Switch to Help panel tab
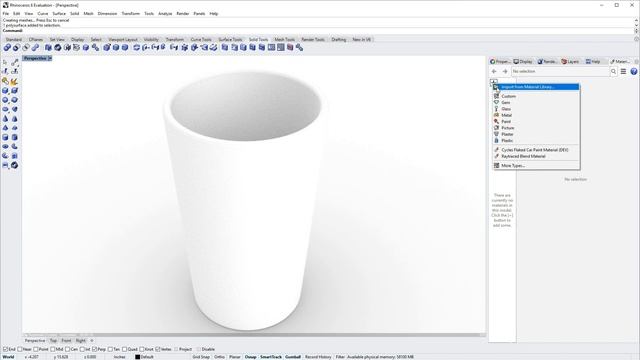This screenshot has width=640, height=360. tap(593, 61)
